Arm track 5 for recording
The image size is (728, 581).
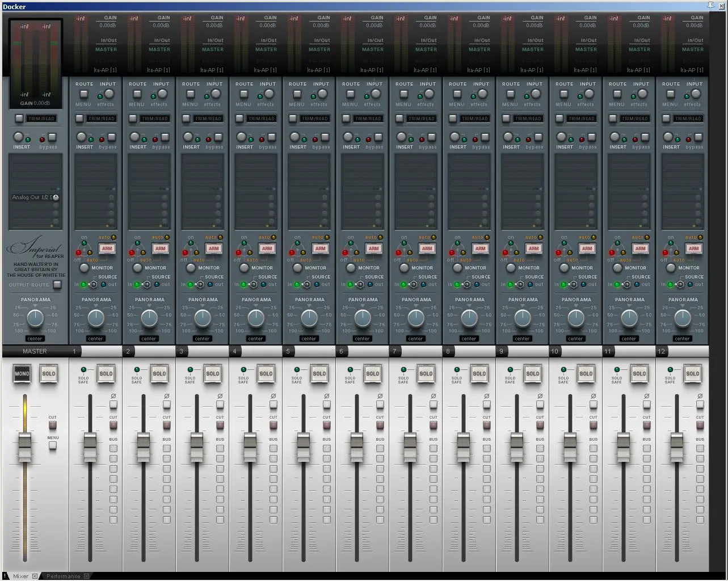(x=320, y=249)
